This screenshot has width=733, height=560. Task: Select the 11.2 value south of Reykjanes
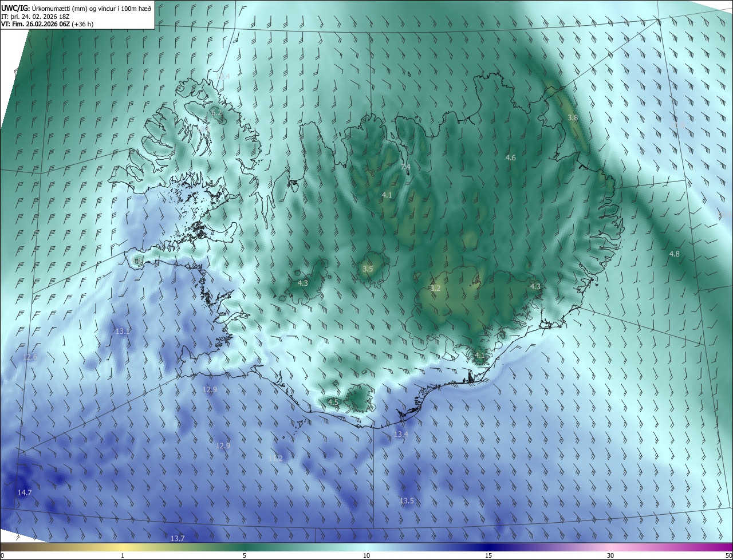click(x=276, y=458)
